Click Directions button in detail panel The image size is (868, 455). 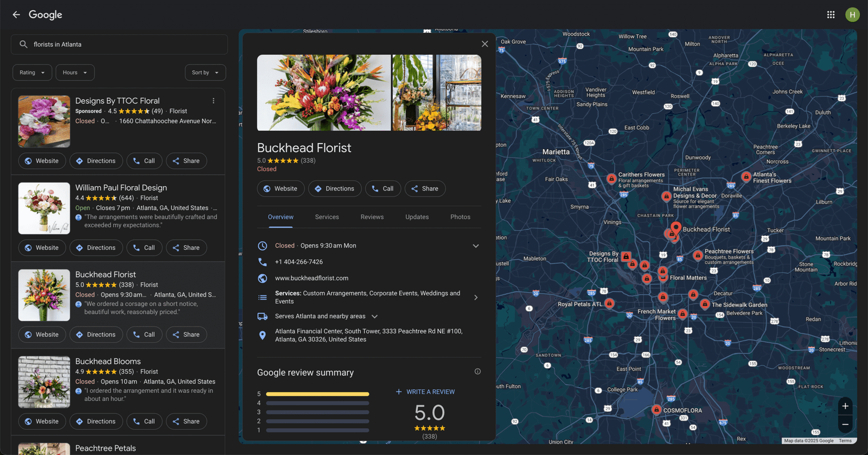coord(335,188)
